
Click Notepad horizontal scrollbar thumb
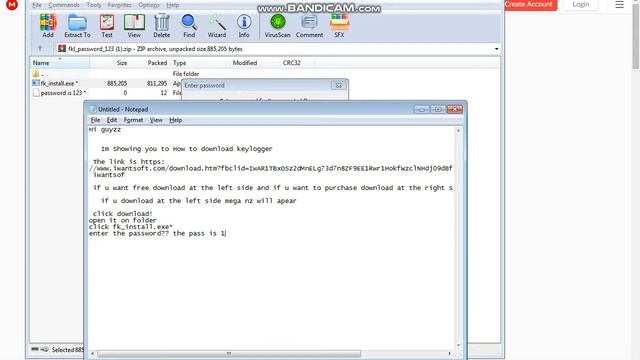[229, 353]
